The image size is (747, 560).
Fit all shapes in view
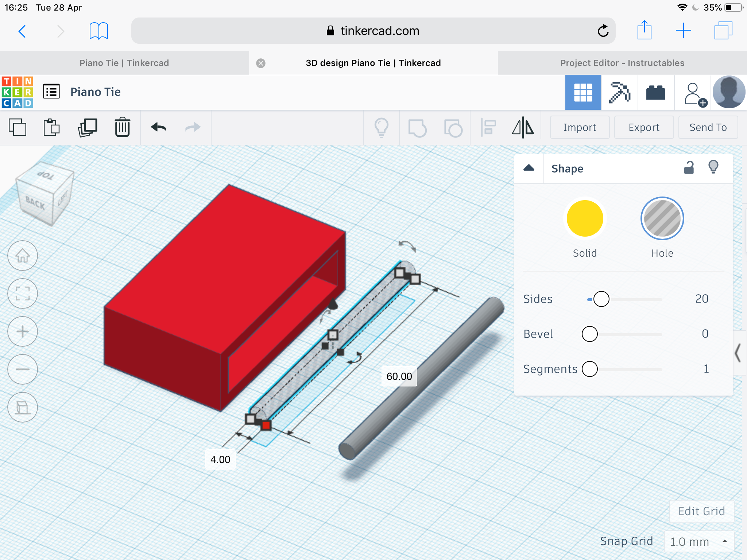click(23, 293)
